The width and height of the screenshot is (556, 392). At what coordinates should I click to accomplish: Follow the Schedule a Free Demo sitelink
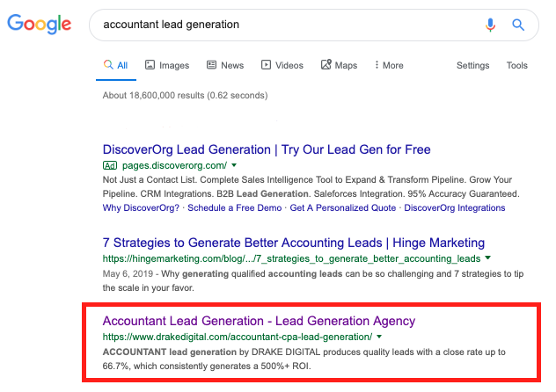[234, 207]
